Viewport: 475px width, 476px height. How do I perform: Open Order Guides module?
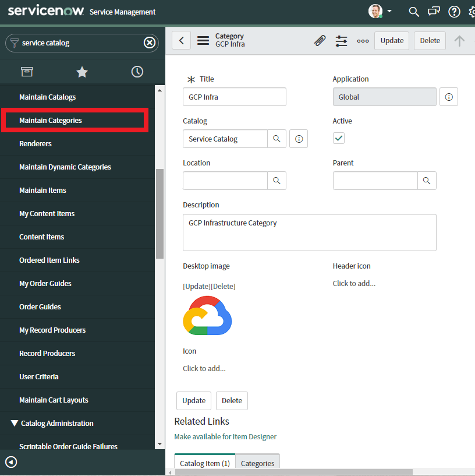tap(40, 307)
